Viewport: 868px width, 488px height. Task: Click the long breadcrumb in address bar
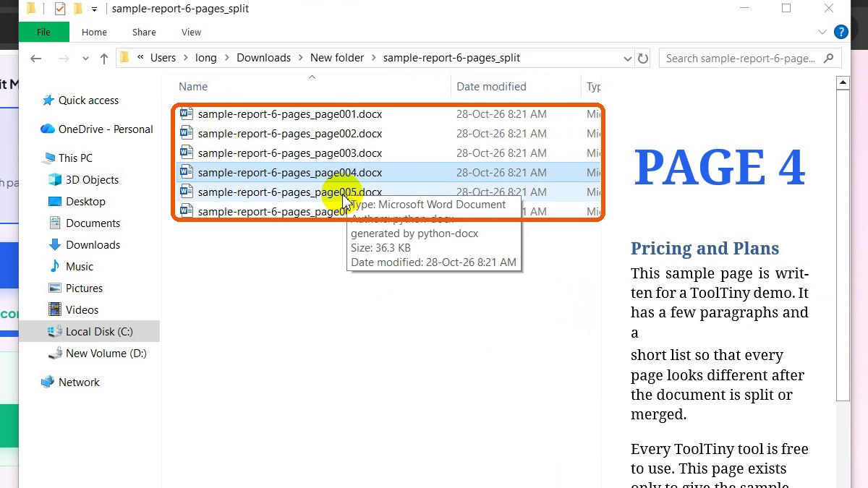(x=205, y=58)
